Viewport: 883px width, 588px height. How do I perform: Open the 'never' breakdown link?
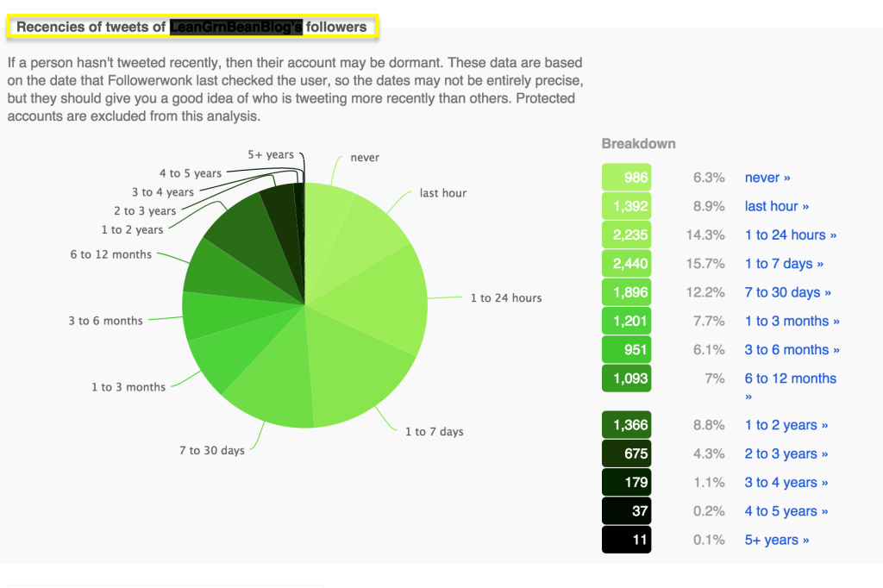tap(767, 178)
